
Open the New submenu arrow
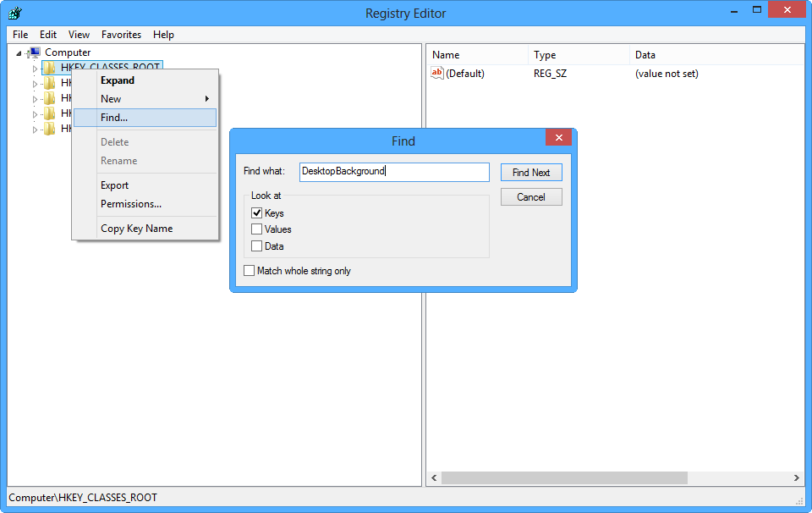[x=207, y=98]
